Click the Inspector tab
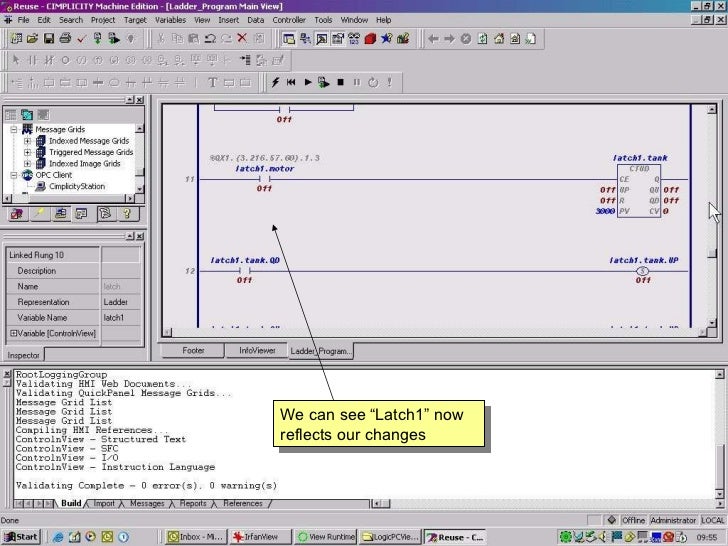The height and width of the screenshot is (546, 728). click(x=23, y=355)
